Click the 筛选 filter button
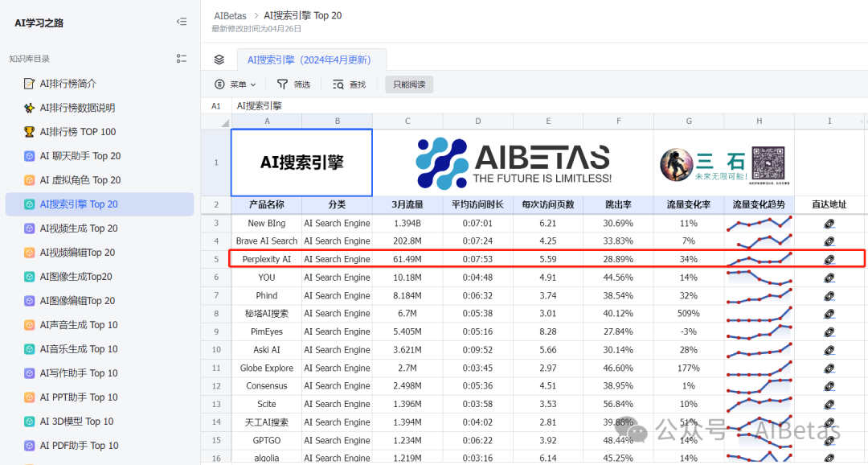This screenshot has height=465, width=868. pyautogui.click(x=293, y=84)
